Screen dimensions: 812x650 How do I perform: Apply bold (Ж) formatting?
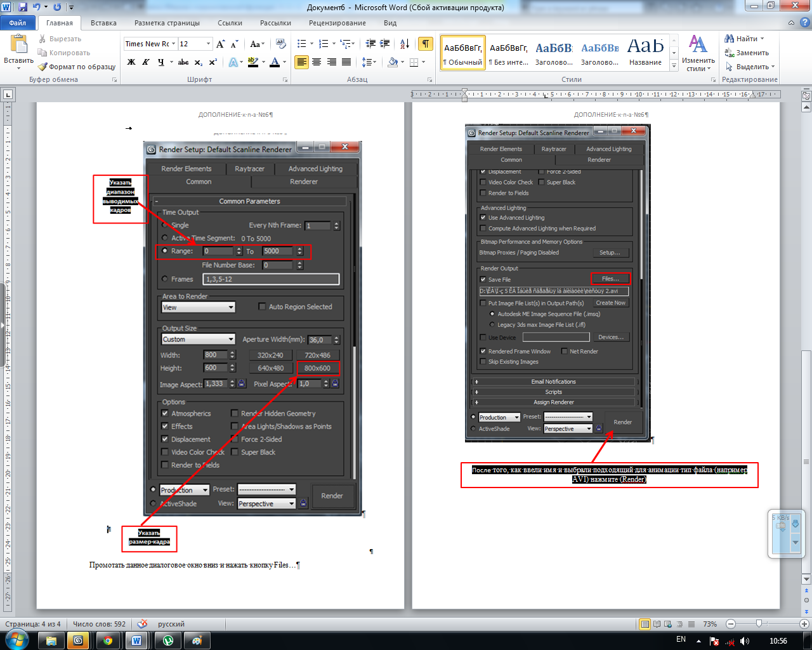click(x=131, y=62)
